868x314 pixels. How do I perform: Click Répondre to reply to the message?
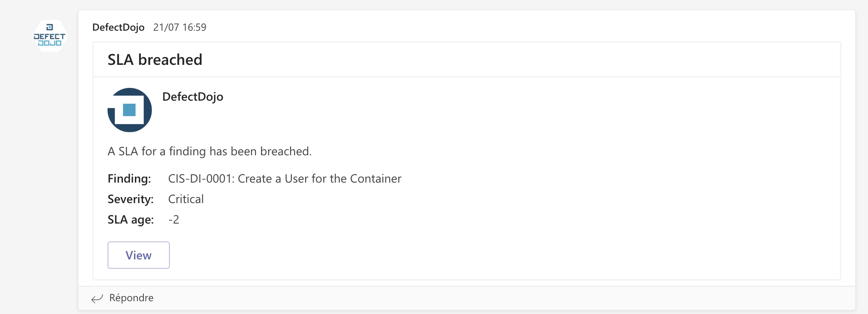tap(131, 297)
